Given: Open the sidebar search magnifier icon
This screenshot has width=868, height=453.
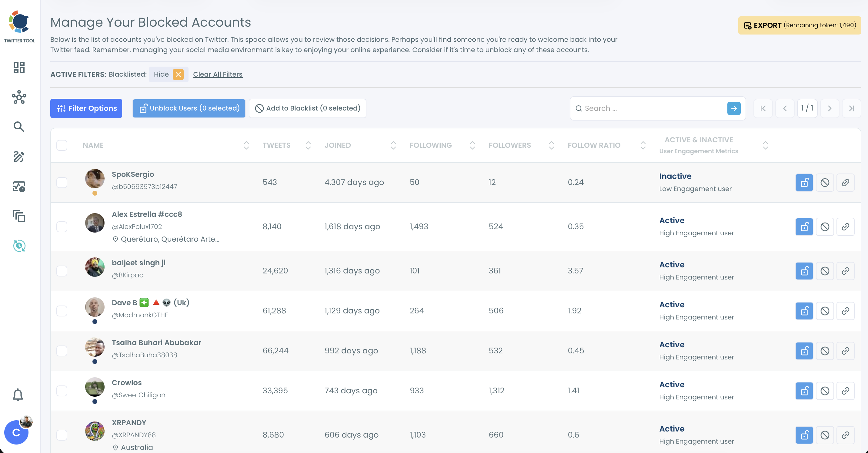Looking at the screenshot, I should pos(19,127).
